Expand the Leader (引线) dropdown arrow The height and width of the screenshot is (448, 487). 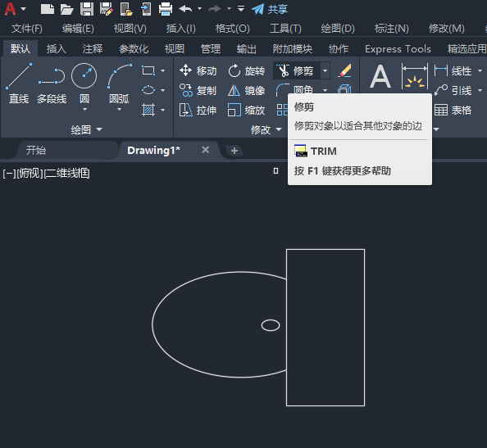coord(480,90)
